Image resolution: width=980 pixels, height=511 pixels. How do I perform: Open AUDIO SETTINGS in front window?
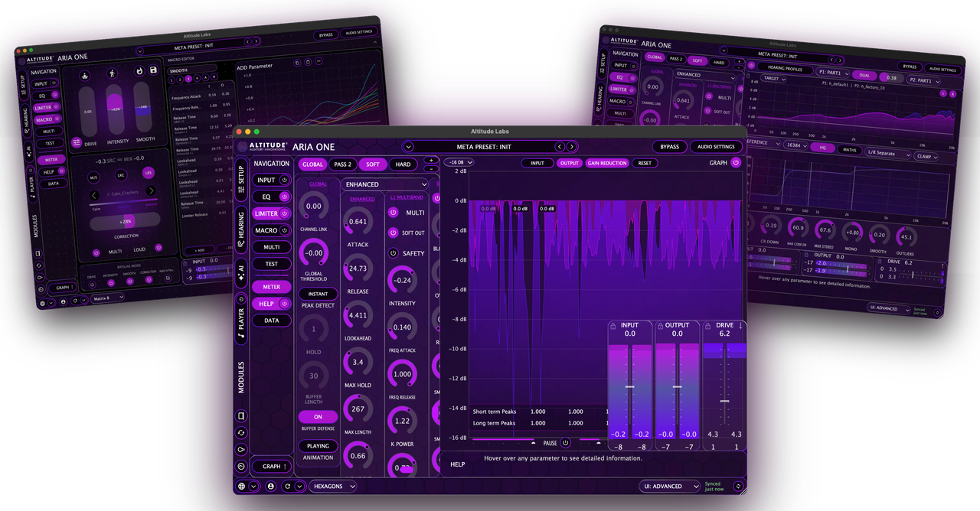point(717,147)
